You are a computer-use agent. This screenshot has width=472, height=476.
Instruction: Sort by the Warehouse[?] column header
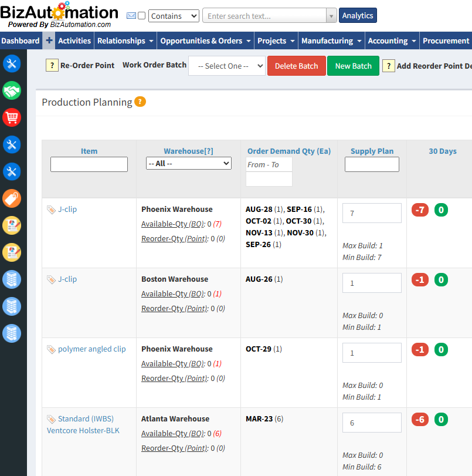pyautogui.click(x=188, y=151)
